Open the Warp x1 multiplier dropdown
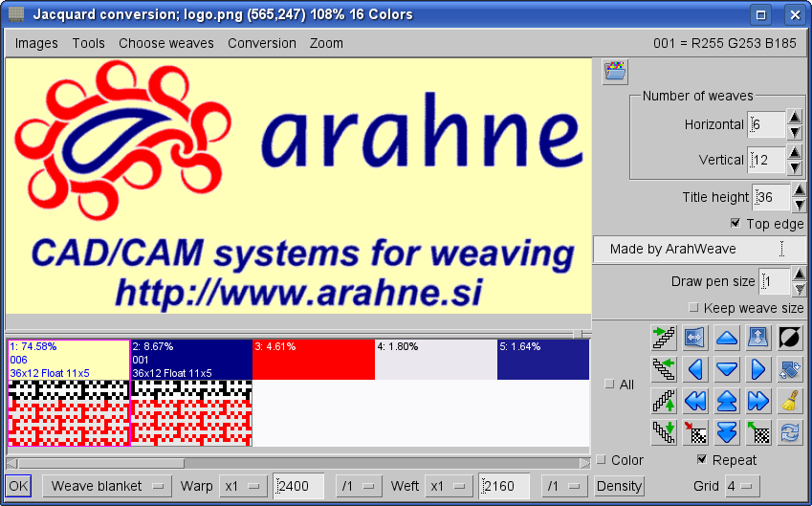This screenshot has height=506, width=812. 243,486
